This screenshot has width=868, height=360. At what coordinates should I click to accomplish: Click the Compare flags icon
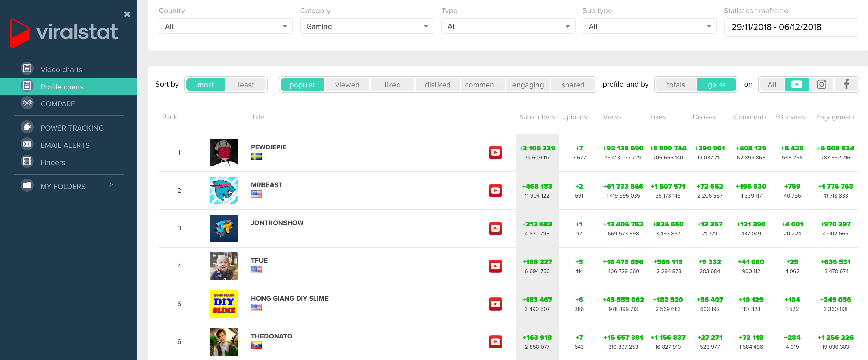coord(27,103)
